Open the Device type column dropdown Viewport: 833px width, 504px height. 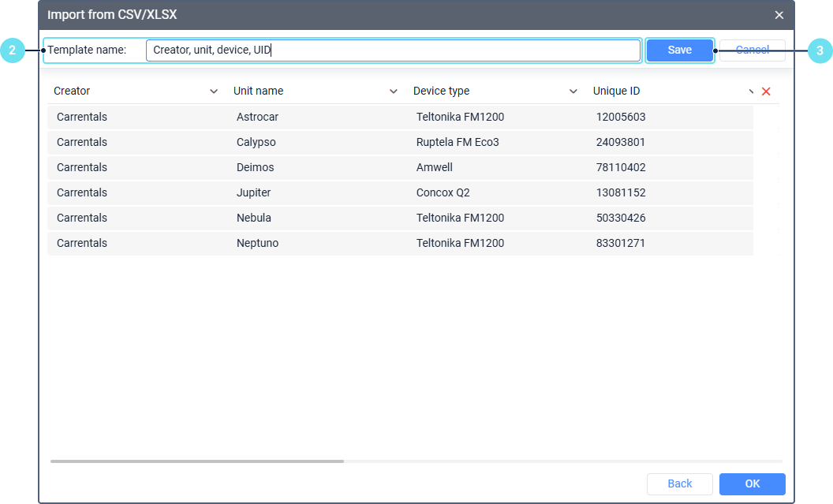click(573, 91)
